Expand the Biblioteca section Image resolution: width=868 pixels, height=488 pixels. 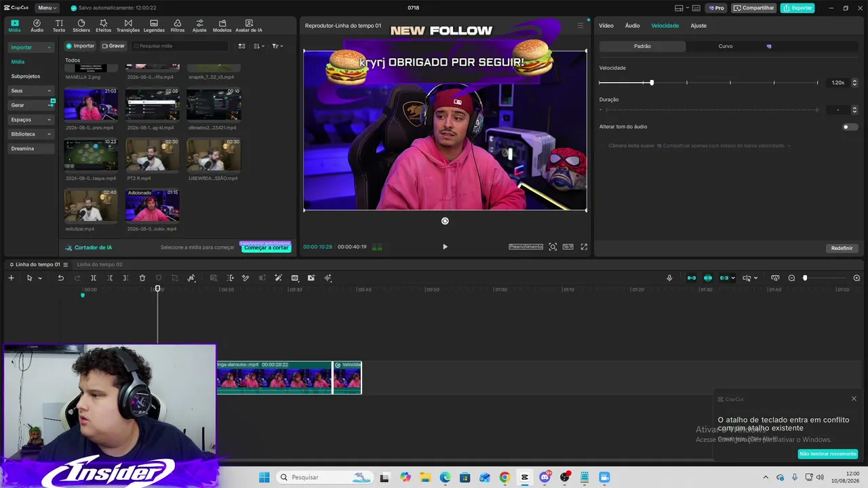point(49,134)
